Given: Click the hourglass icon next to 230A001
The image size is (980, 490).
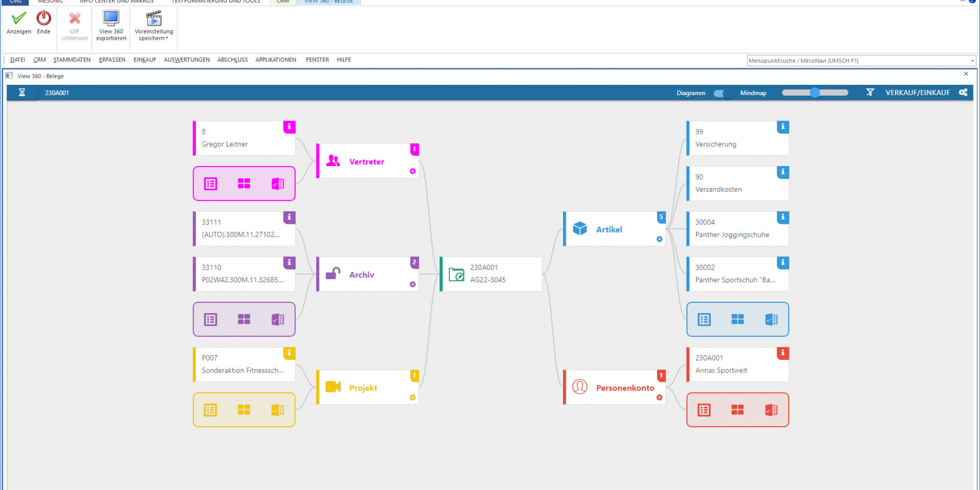Looking at the screenshot, I should point(22,93).
